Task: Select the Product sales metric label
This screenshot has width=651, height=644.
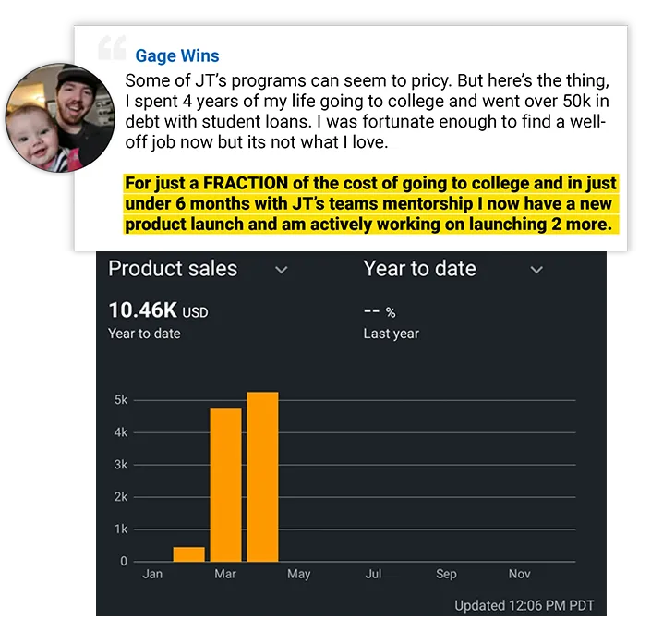Action: [173, 268]
